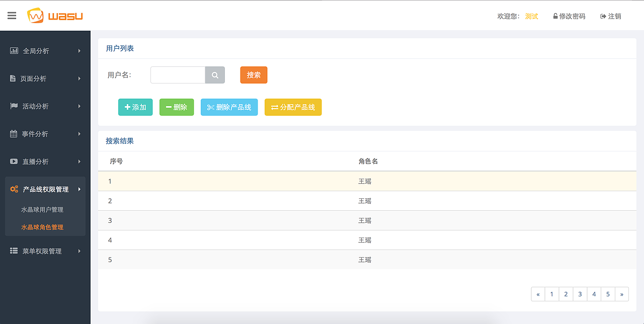Select 水晶球角色管理 in the sidebar
Screen dimensions: 644x324
click(x=42, y=227)
